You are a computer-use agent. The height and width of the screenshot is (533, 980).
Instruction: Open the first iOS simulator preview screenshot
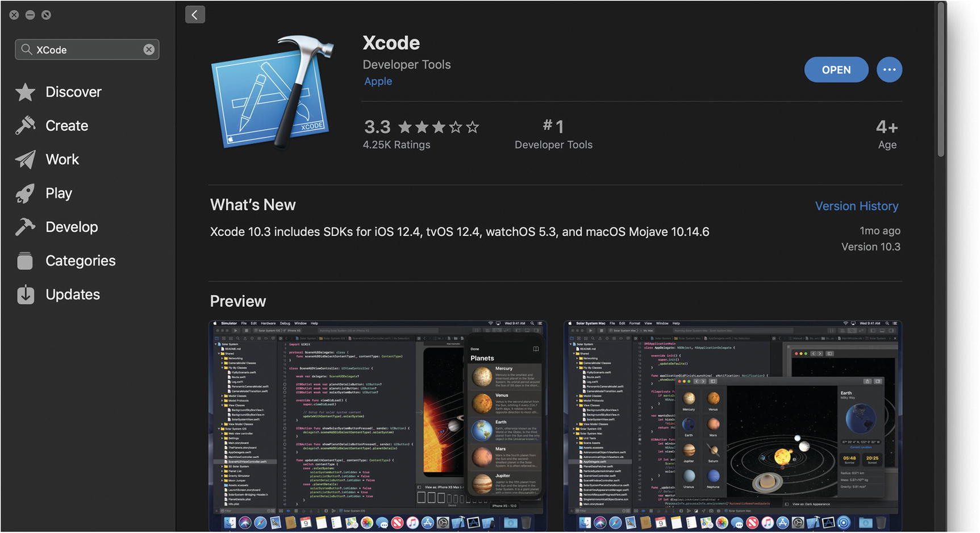(378, 426)
